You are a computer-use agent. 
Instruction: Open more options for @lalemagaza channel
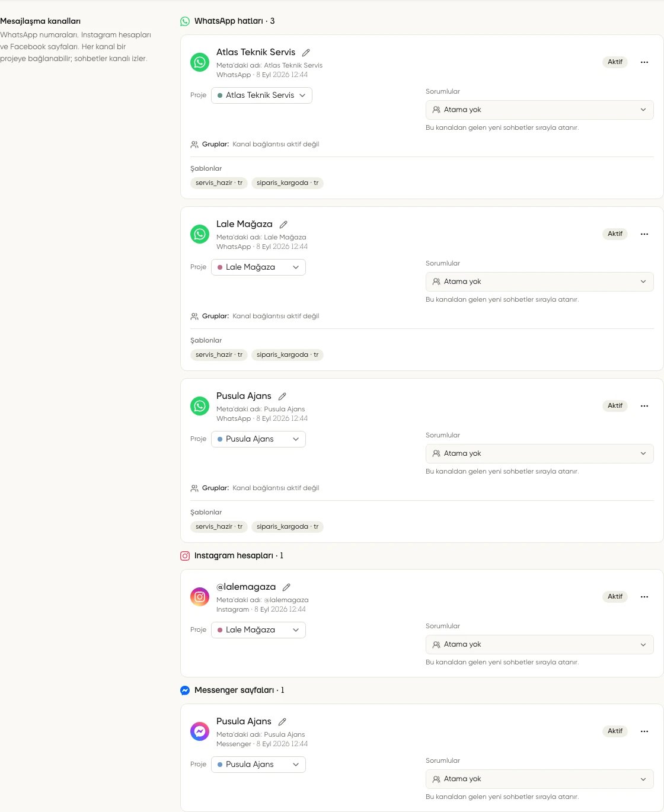coord(644,597)
